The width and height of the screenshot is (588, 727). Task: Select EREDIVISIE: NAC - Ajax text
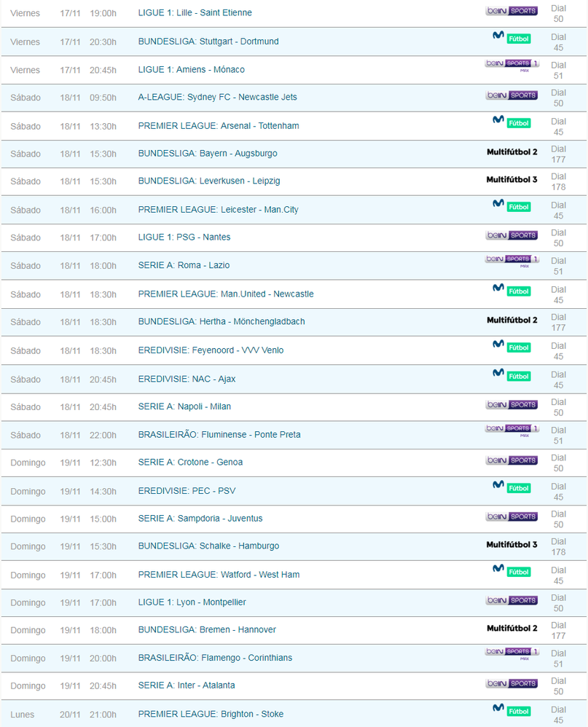[187, 379]
